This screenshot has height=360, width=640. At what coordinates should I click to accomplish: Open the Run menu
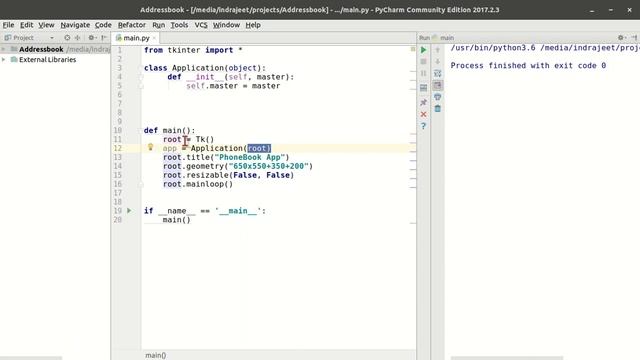click(158, 25)
